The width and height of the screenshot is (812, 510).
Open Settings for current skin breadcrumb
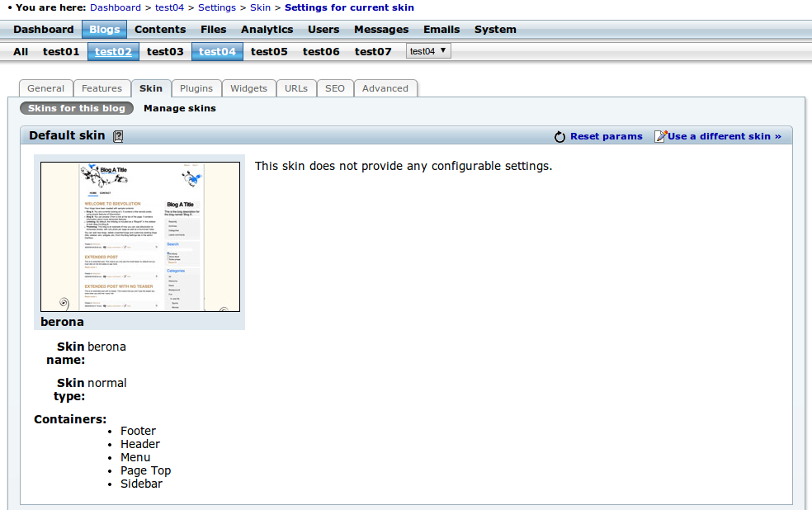[x=350, y=7]
